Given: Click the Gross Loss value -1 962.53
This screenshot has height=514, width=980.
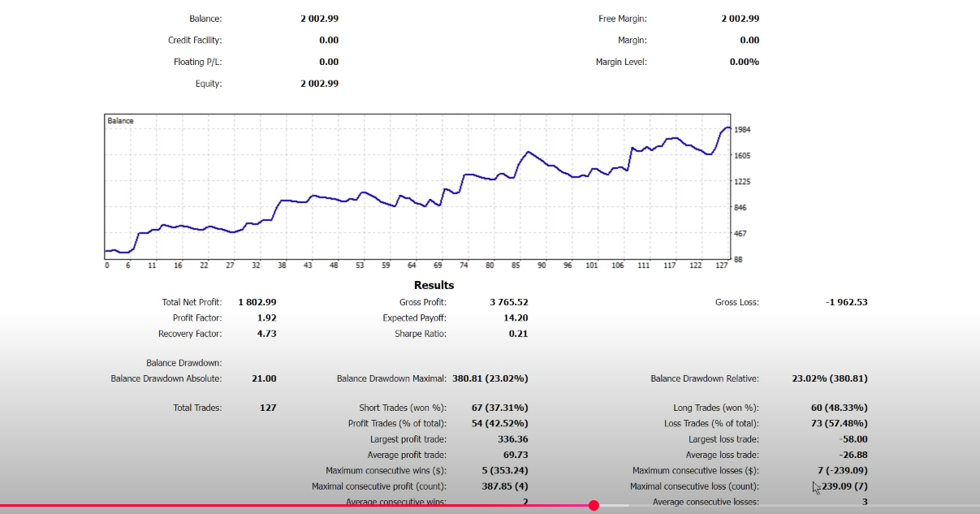Looking at the screenshot, I should 846,302.
